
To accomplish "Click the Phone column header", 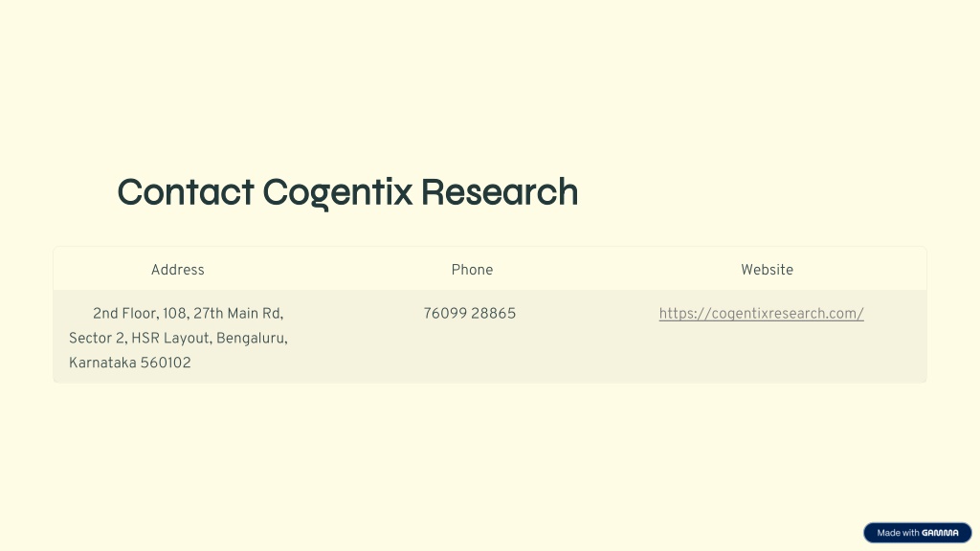I will 472,270.
